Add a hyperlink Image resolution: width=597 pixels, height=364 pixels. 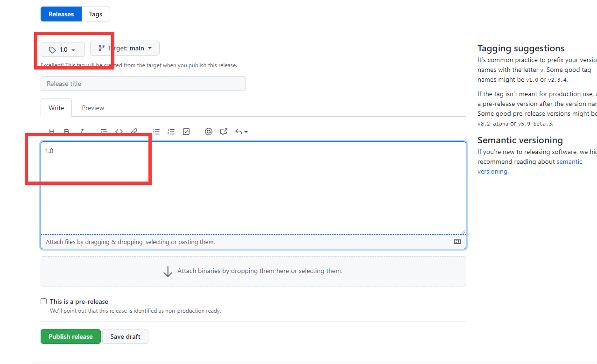point(134,132)
